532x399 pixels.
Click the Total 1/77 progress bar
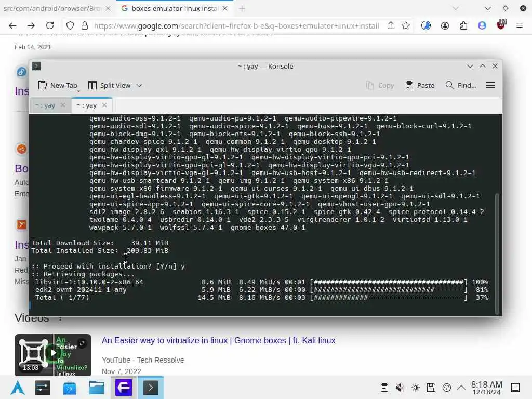(x=389, y=298)
